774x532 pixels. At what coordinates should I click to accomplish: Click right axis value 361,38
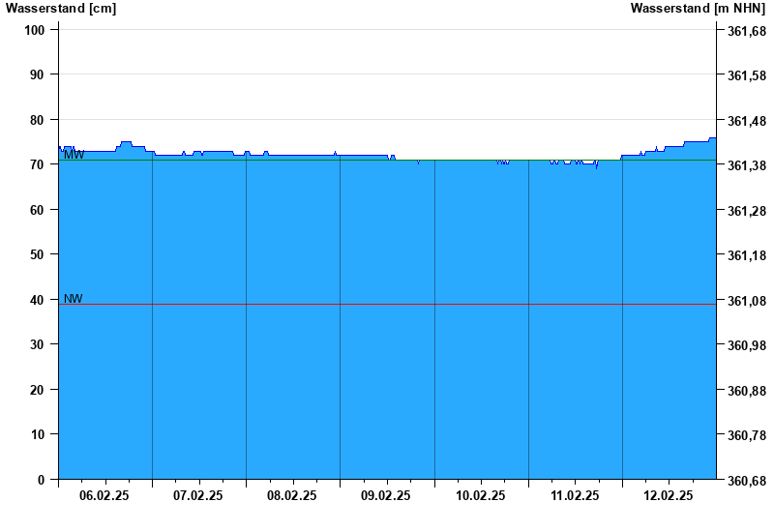click(747, 165)
